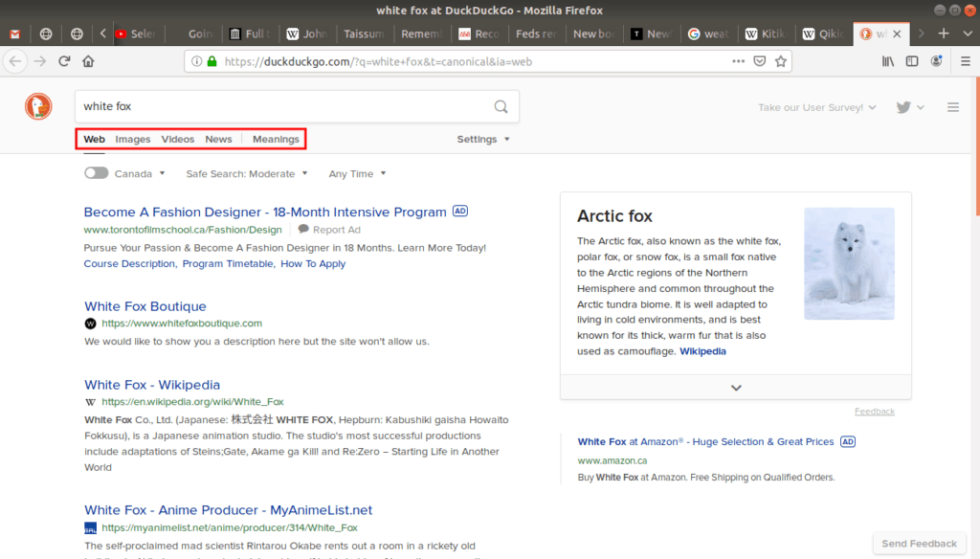Open whitefoxboutique.com URL link
This screenshot has width=980, height=559.
coord(182,324)
